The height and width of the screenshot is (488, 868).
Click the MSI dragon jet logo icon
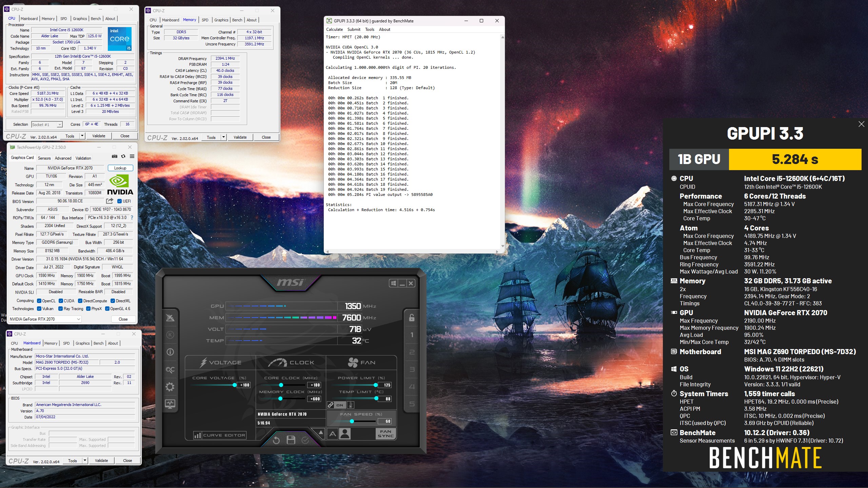pos(170,318)
